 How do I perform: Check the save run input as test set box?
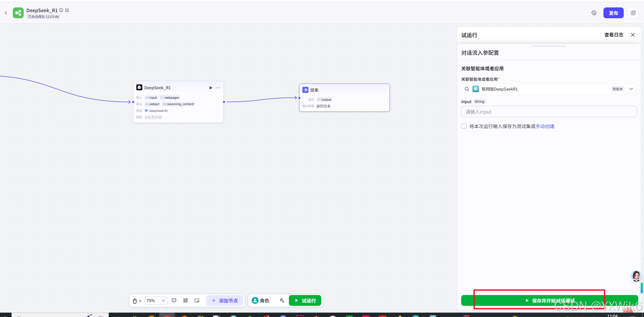(464, 126)
